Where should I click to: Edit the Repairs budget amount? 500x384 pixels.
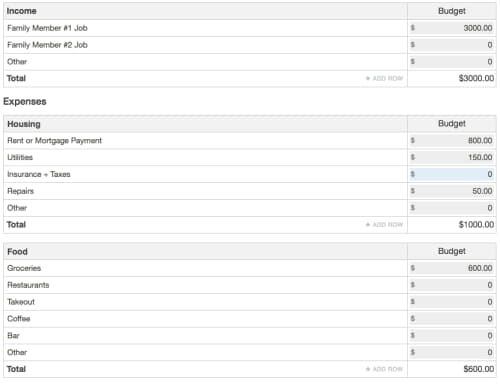tap(452, 191)
